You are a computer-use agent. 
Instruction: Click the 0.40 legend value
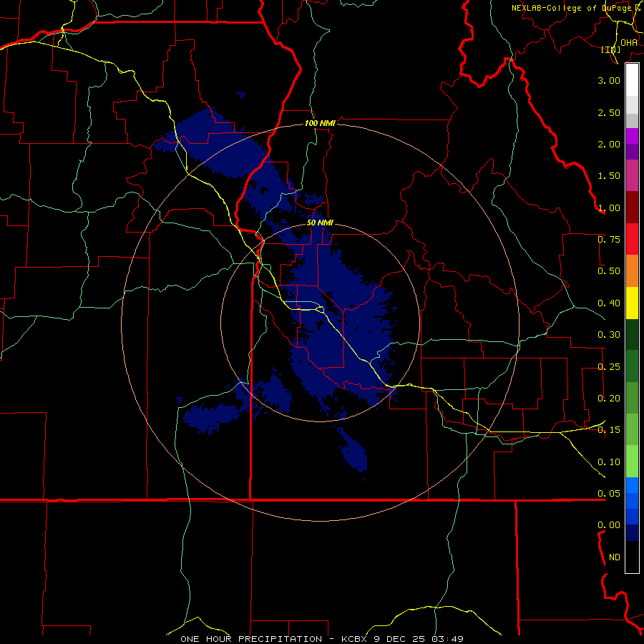pyautogui.click(x=609, y=303)
